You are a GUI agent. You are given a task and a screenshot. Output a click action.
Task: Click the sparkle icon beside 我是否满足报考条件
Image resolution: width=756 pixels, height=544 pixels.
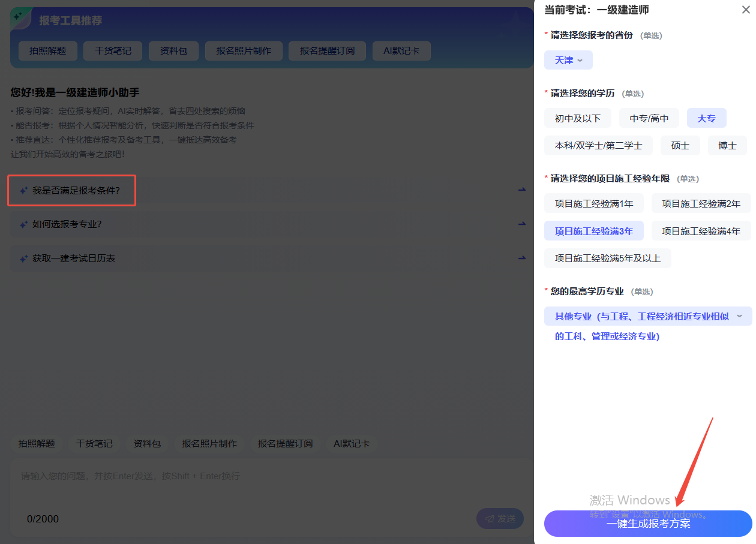point(24,190)
